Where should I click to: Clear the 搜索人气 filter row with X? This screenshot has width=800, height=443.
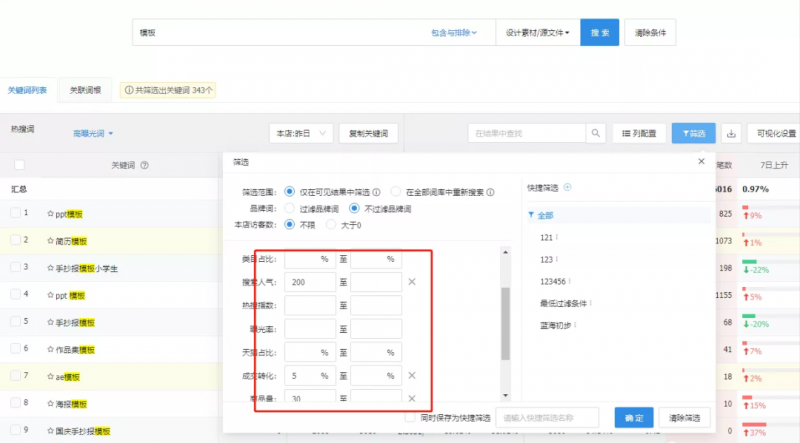tap(412, 283)
